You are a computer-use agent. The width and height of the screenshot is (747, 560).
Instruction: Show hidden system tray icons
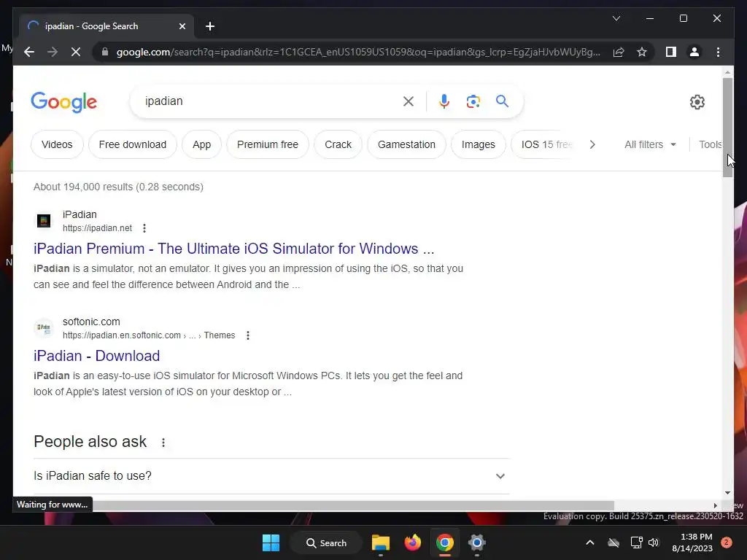tap(589, 542)
